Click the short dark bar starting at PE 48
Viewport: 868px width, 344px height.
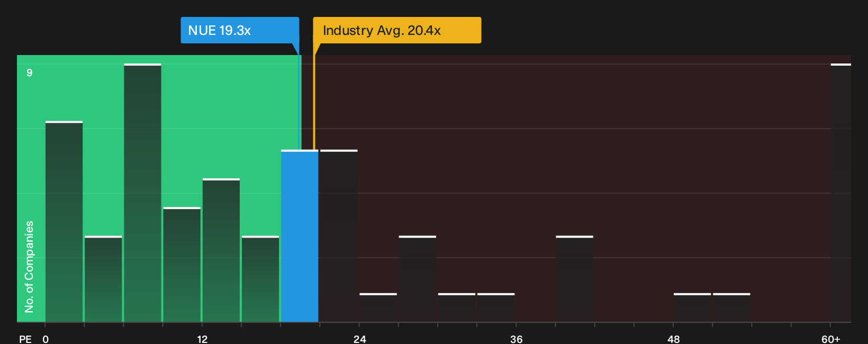[692, 307]
